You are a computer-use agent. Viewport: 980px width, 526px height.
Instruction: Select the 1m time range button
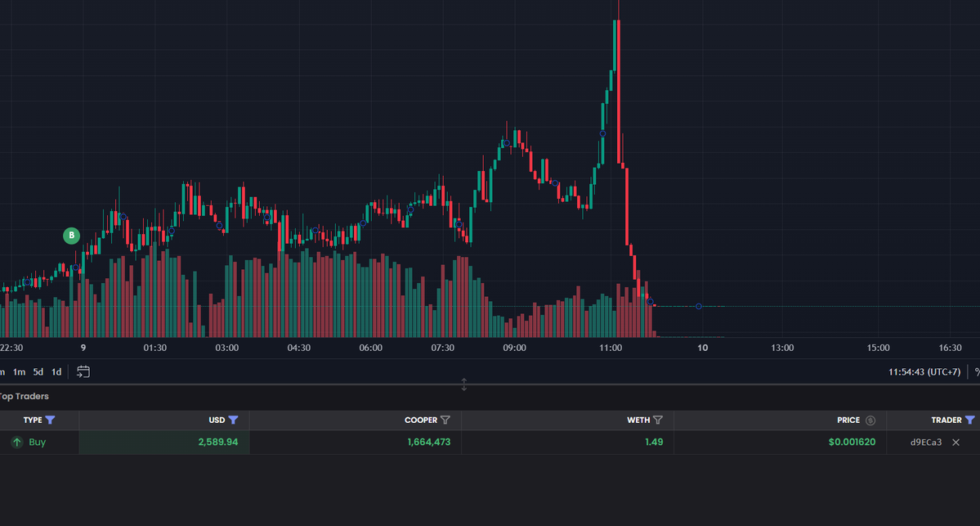point(20,372)
